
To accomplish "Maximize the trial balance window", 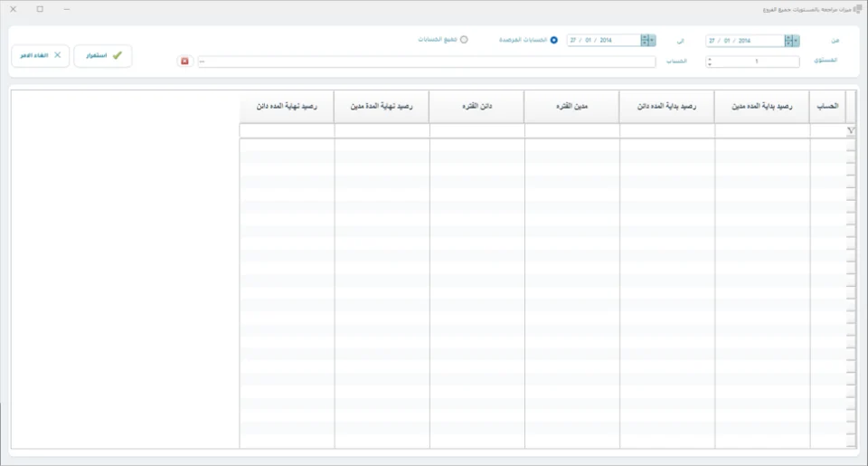I will [x=40, y=9].
